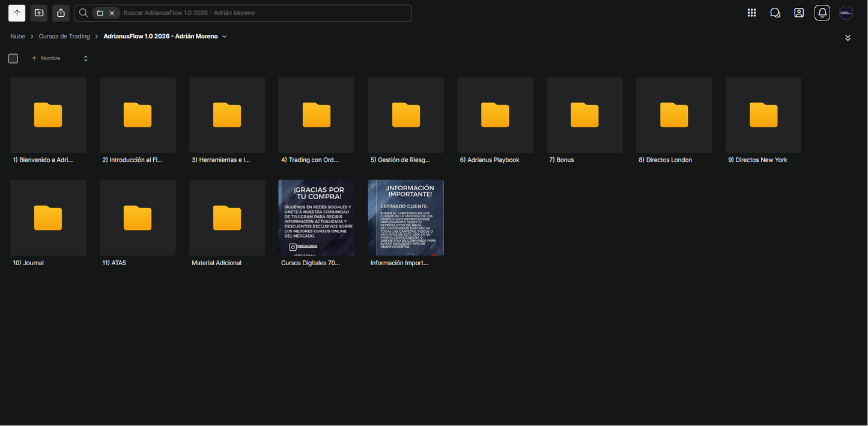Clear the folder search filter chip
Screen dimensions: 868x426
pos(112,13)
